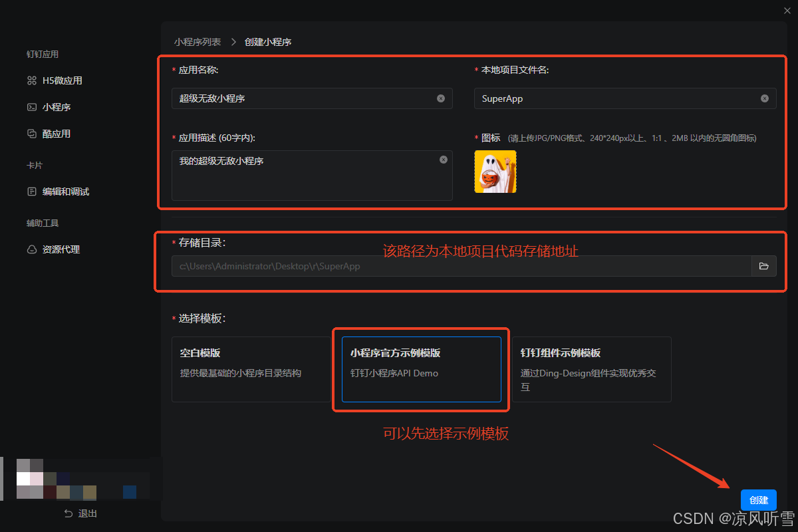Click the 编辑和调试 document icon
The image size is (798, 532).
click(x=31, y=192)
